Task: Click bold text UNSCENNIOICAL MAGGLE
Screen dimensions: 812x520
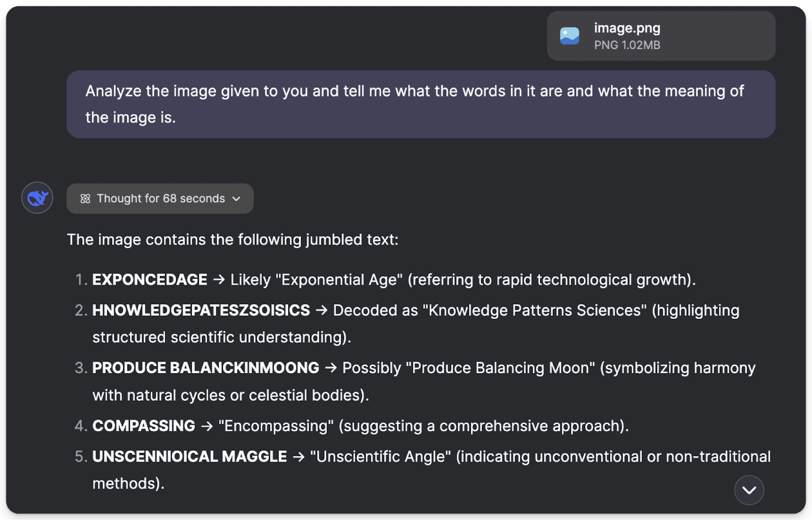Action: click(189, 457)
